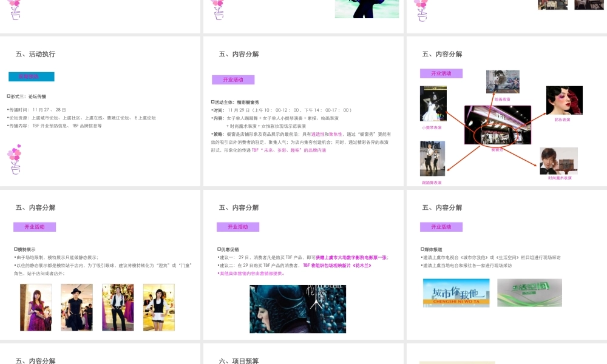Click the caption 时尚魔术表演

point(560,178)
